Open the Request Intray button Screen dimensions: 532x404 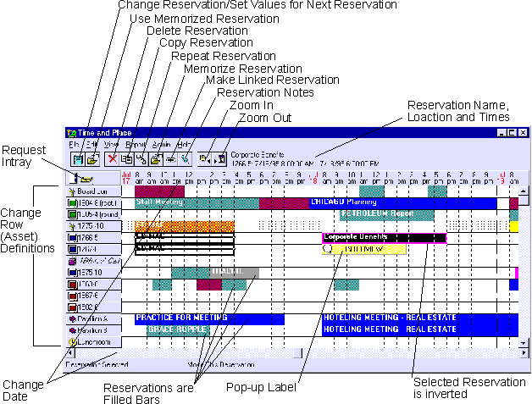85,178
